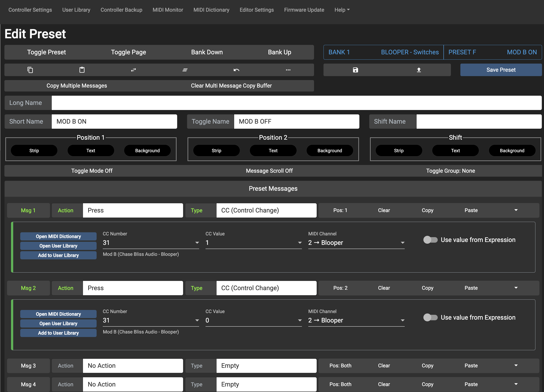Click Position 1 Background color button
Viewport: 544px width, 392px height.
pos(147,150)
